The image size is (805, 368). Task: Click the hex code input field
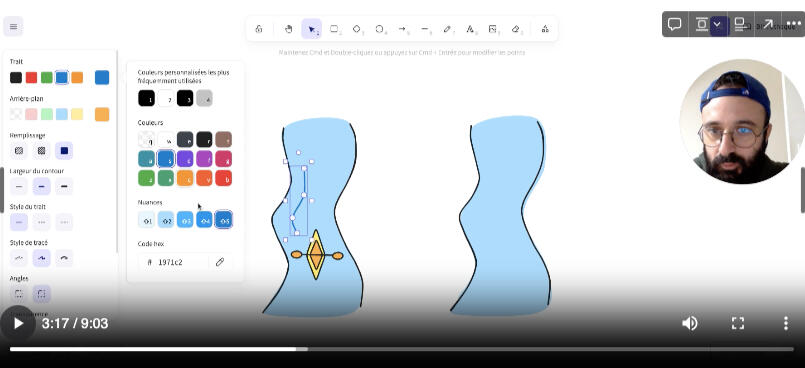177,262
